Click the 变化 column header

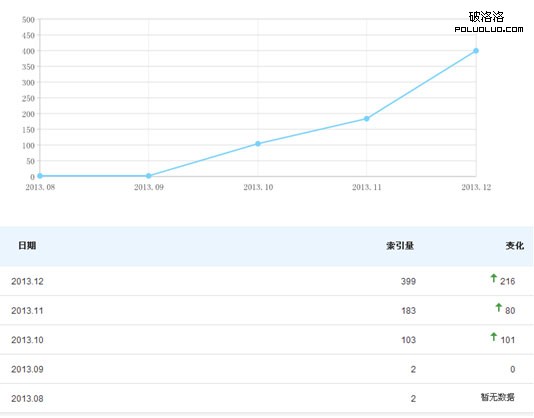(x=515, y=246)
